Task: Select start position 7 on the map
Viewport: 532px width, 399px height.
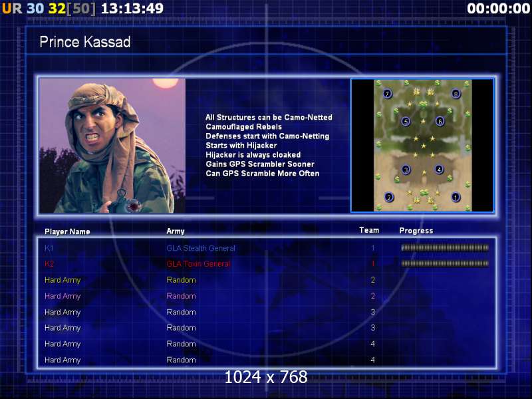Action: coord(387,94)
